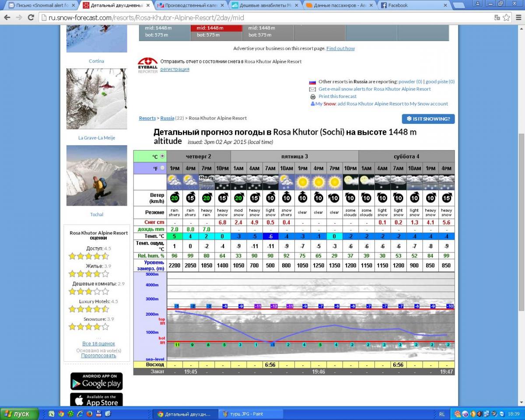Launch Internet Explorer from quick launch
The image size is (525, 420).
coord(80,414)
